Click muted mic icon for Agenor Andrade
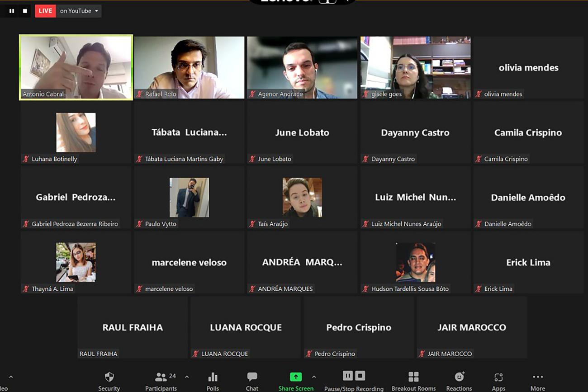Image resolution: width=588 pixels, height=392 pixels. tap(253, 94)
